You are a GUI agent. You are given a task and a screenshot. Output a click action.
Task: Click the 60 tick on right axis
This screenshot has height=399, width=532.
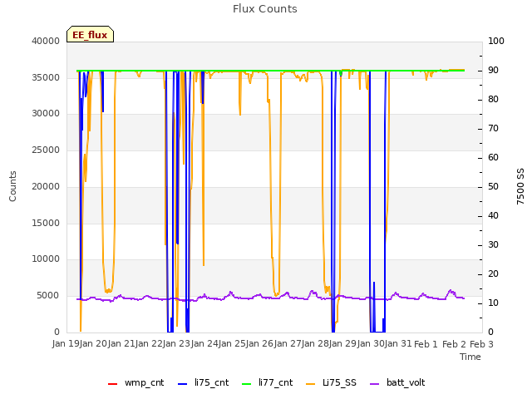click(493, 158)
